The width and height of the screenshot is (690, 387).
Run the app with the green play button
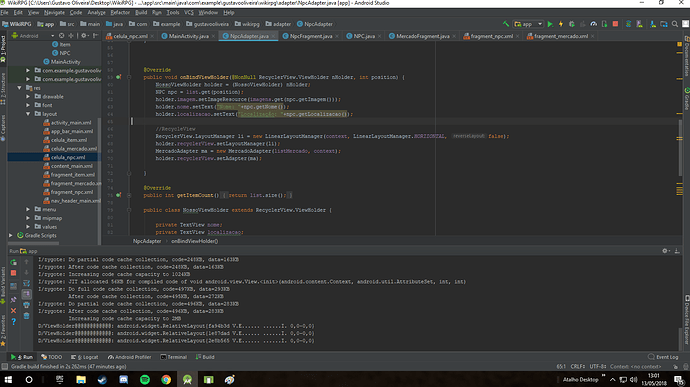(550, 24)
